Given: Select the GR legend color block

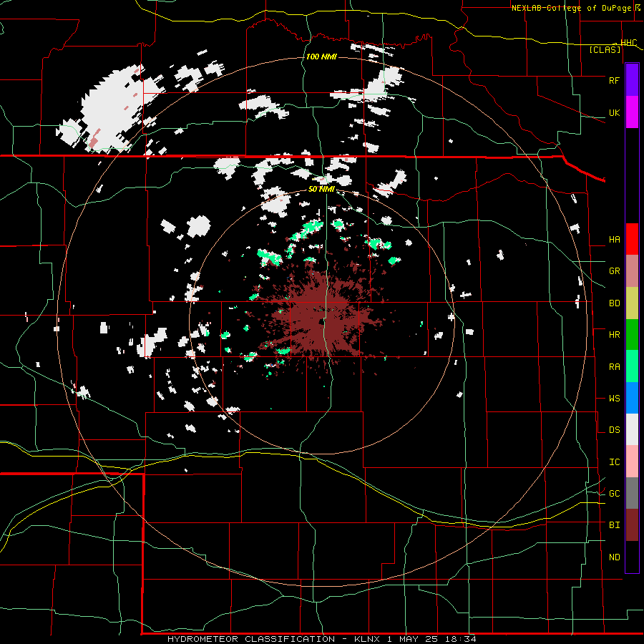Looking at the screenshot, I should [x=632, y=271].
